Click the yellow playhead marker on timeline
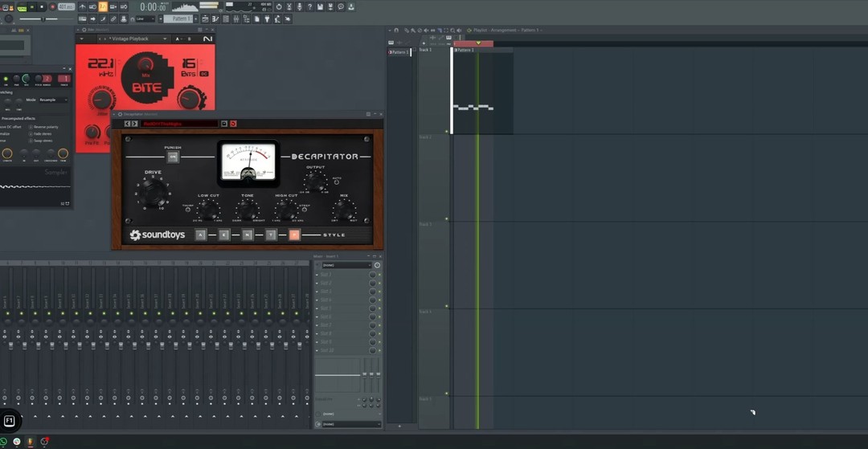 tap(478, 43)
